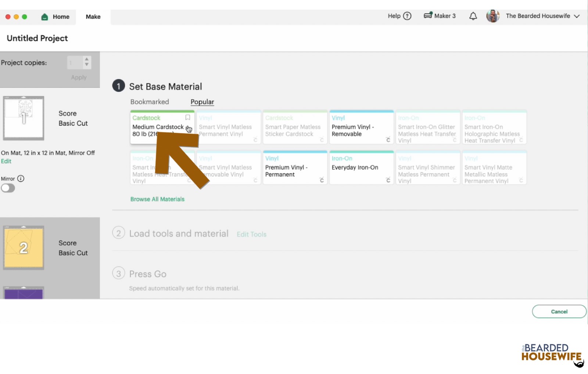Screen dimensions: 588x374
Task: Click the Help text label
Action: coord(394,16)
